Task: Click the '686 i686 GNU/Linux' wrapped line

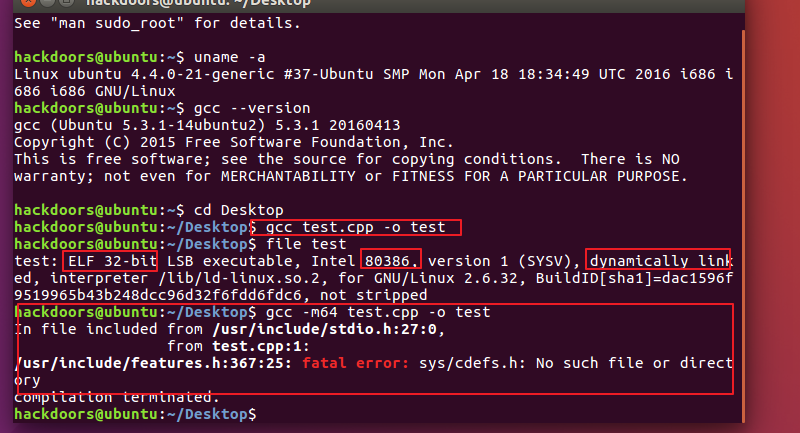Action: tap(94, 91)
